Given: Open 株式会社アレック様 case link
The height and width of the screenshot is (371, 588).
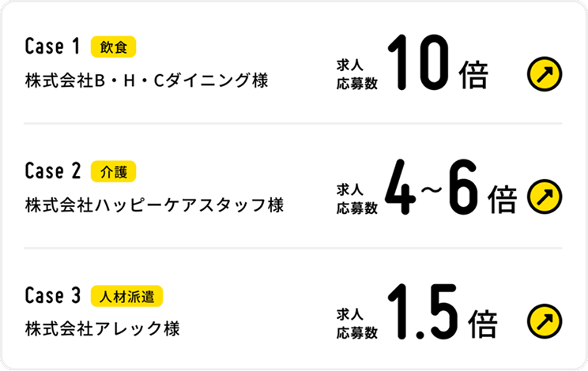Looking at the screenshot, I should click(102, 328).
